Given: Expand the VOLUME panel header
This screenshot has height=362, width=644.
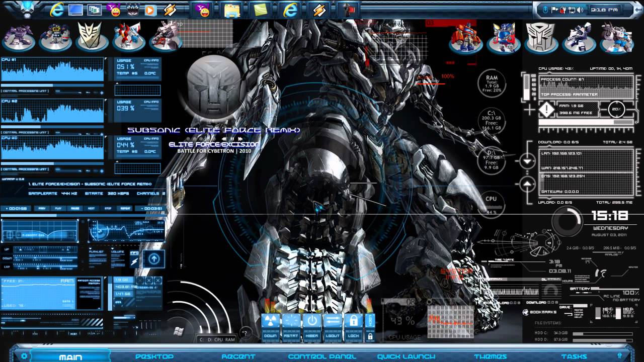Looking at the screenshot, I should click(118, 251).
